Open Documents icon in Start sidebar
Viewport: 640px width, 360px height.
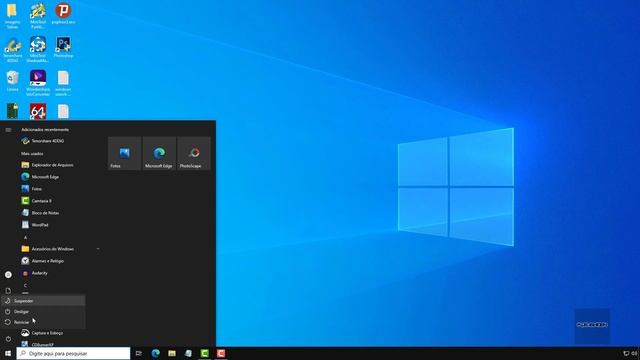coord(8,291)
